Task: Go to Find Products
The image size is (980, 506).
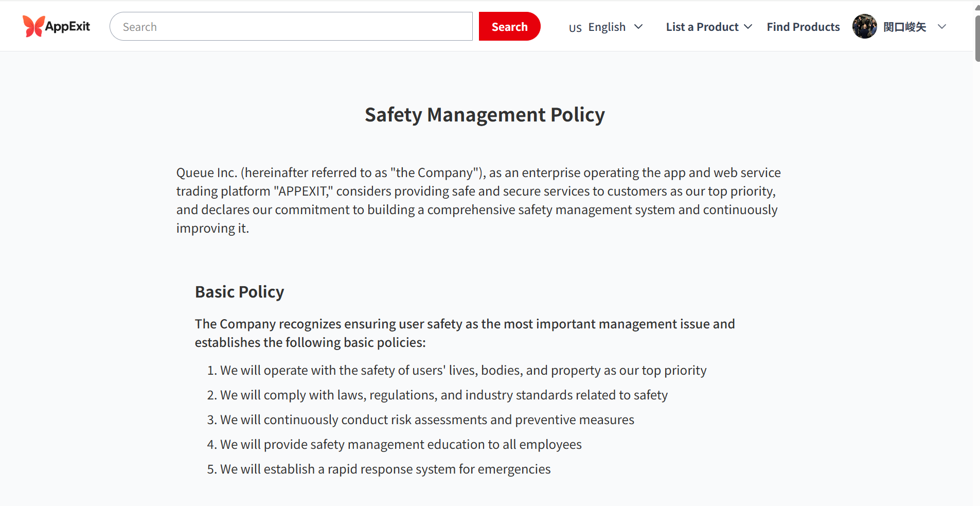Action: click(x=803, y=27)
